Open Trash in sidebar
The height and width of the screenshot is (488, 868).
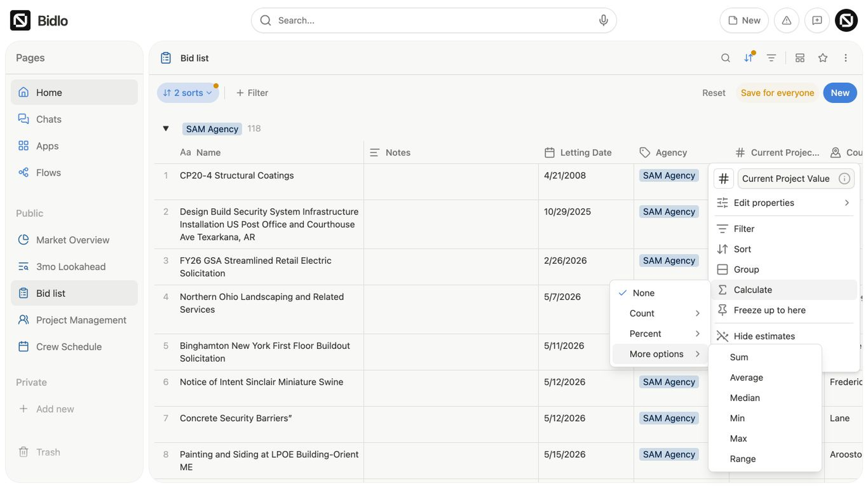[74, 452]
